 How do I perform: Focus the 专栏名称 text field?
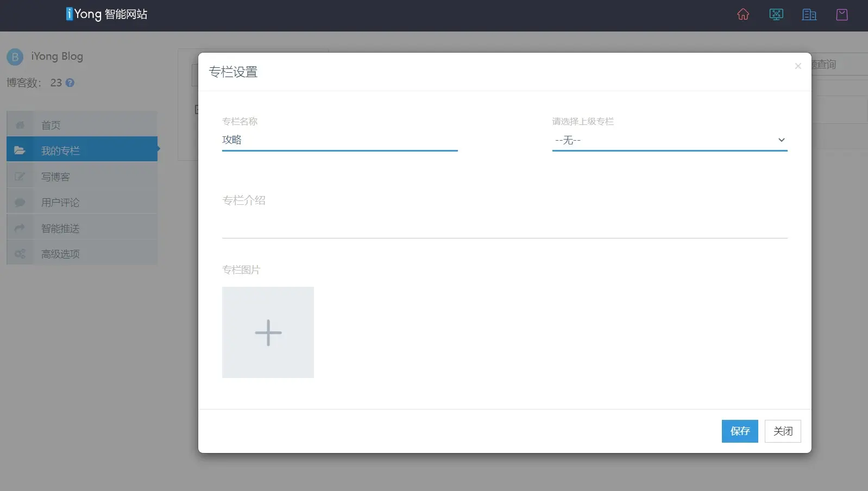coord(339,140)
